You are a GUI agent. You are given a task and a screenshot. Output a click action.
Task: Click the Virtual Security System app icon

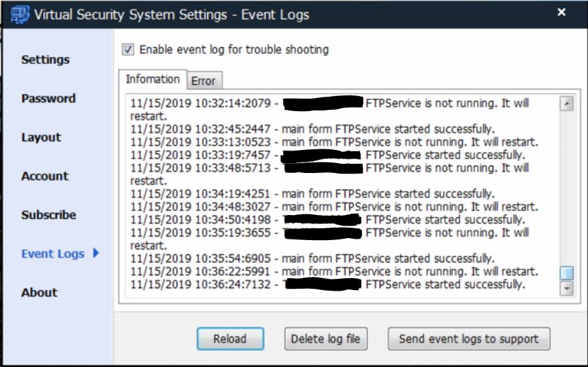(x=19, y=14)
